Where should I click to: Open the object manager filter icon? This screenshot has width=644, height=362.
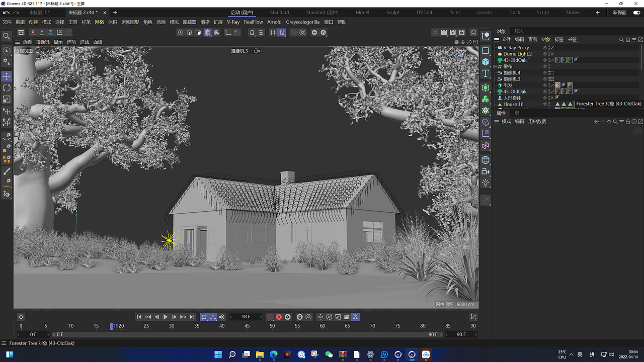point(634,39)
